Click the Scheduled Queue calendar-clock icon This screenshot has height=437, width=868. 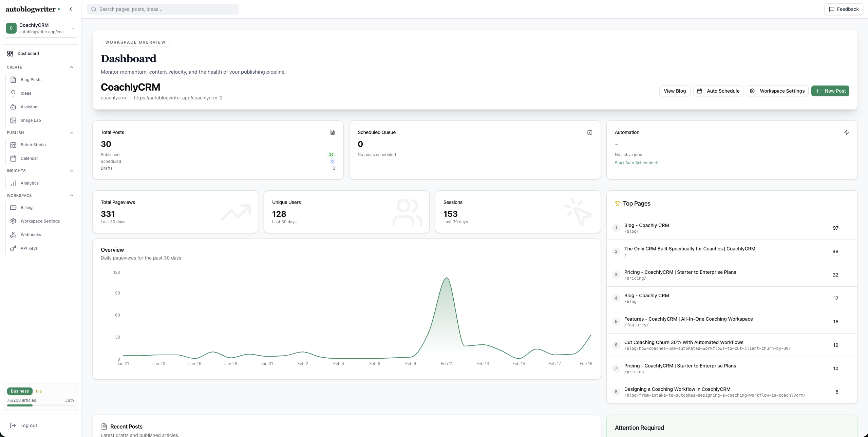coord(589,132)
